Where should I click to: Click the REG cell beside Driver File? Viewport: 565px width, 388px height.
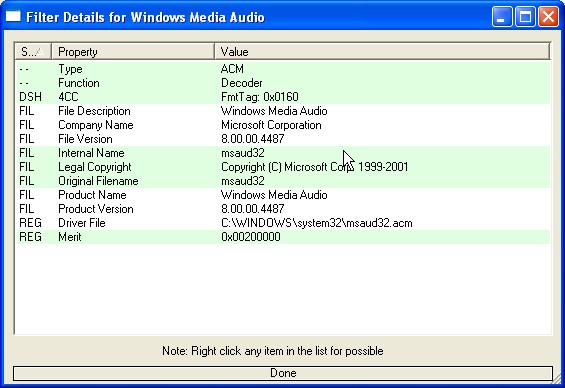click(x=30, y=223)
